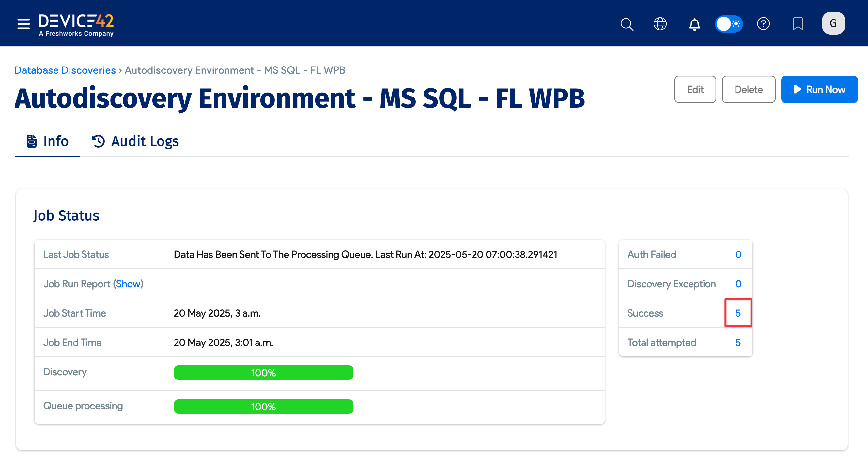The image size is (868, 461).
Task: Click the search magnifier icon
Action: click(x=627, y=24)
